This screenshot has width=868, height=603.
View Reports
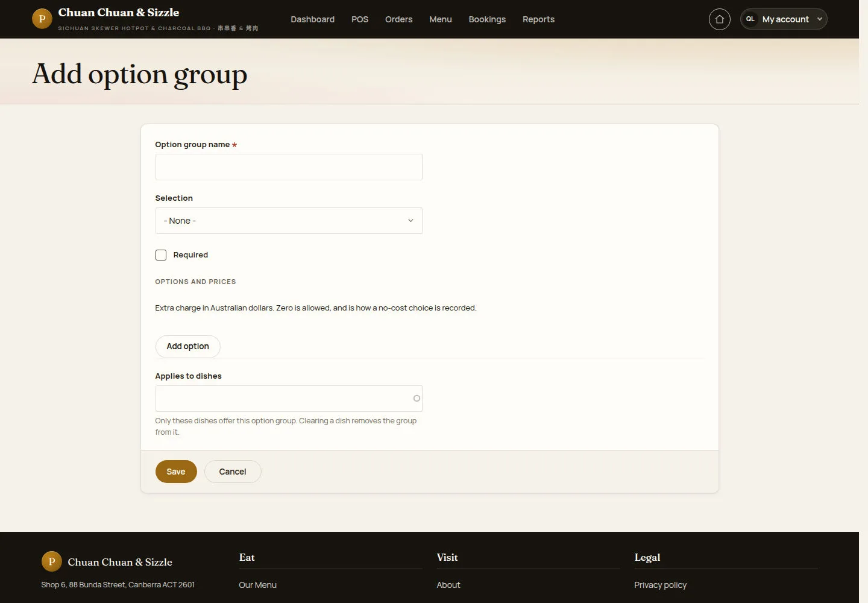[538, 19]
